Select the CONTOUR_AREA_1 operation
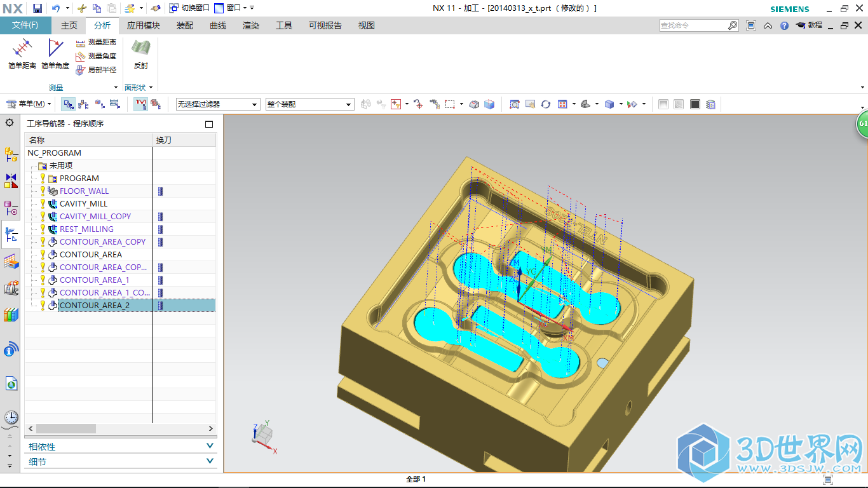 (x=94, y=280)
